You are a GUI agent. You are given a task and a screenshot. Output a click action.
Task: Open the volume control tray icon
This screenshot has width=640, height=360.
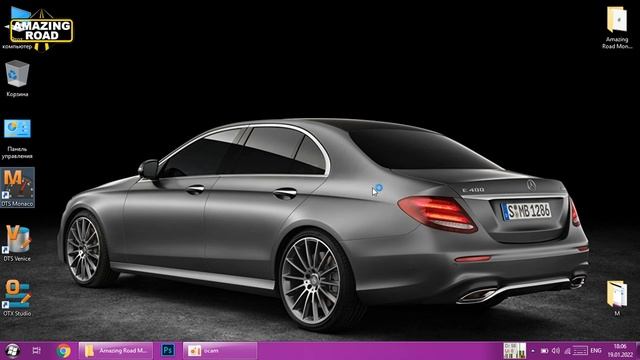[x=556, y=351]
